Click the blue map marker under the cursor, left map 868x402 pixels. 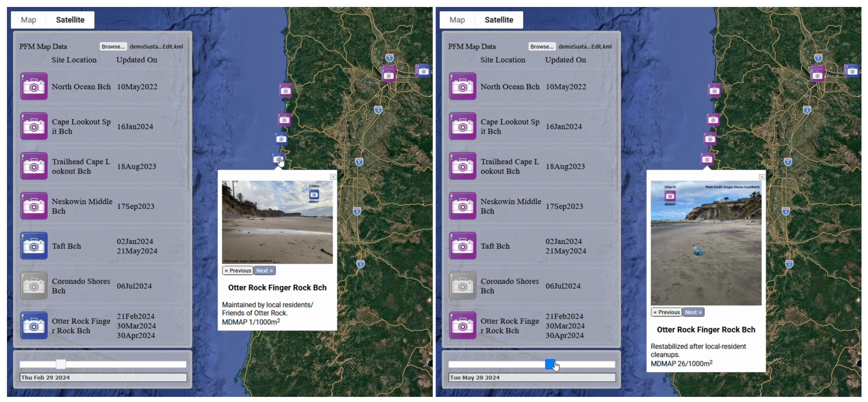[278, 159]
